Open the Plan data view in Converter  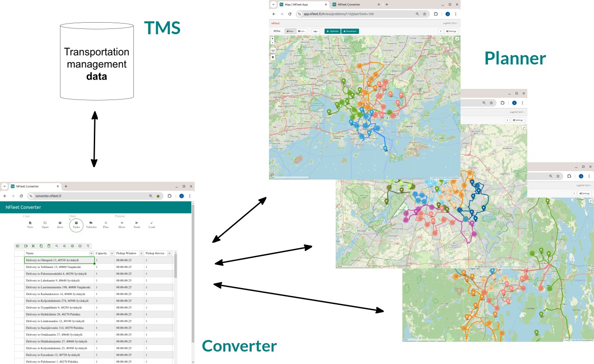[106, 224]
